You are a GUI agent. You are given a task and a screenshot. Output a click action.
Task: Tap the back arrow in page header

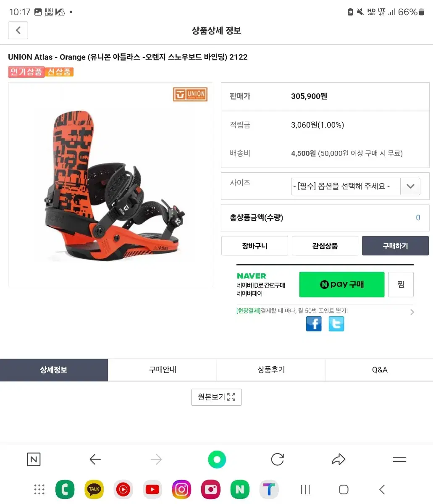pos(18,31)
